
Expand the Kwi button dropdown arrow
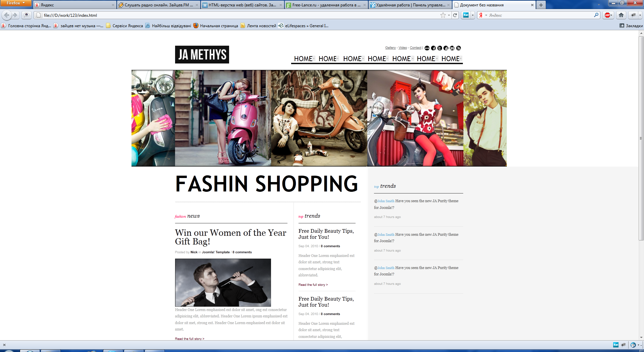click(473, 15)
